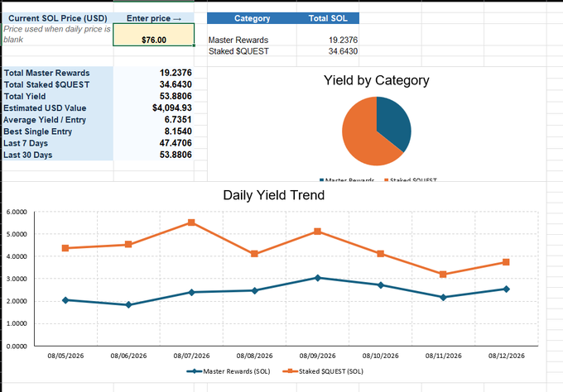
Task: Select the orange Staked $QUEST pie slice
Action: tap(361, 138)
